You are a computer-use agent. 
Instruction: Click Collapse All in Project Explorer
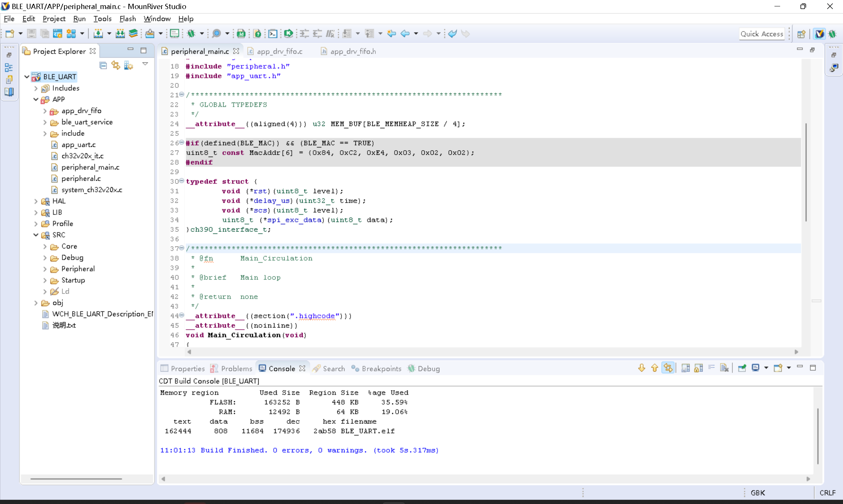point(103,65)
